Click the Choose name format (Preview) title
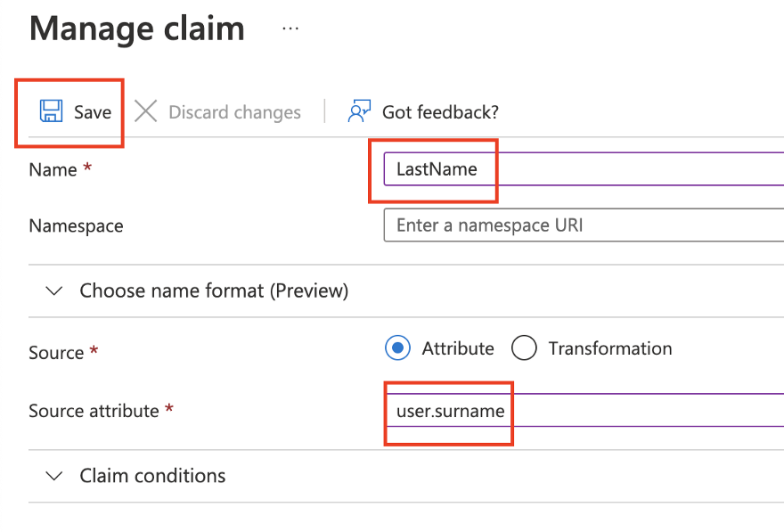 click(x=214, y=291)
